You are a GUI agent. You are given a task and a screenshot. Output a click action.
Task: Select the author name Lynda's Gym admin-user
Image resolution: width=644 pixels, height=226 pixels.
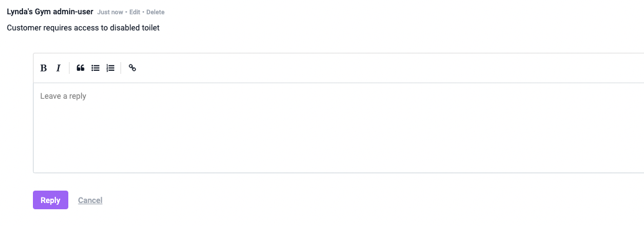click(x=50, y=12)
